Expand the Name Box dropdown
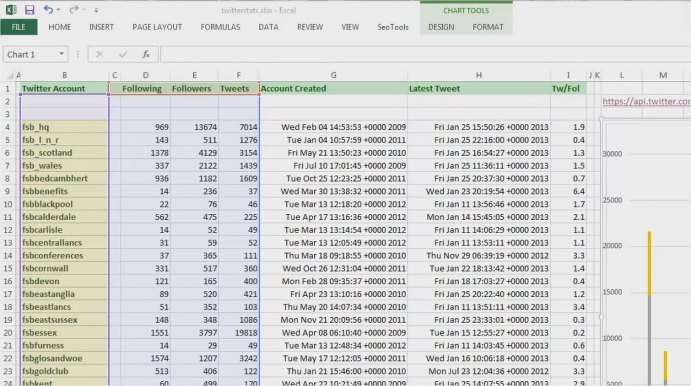The width and height of the screenshot is (691, 386). pyautogui.click(x=61, y=54)
